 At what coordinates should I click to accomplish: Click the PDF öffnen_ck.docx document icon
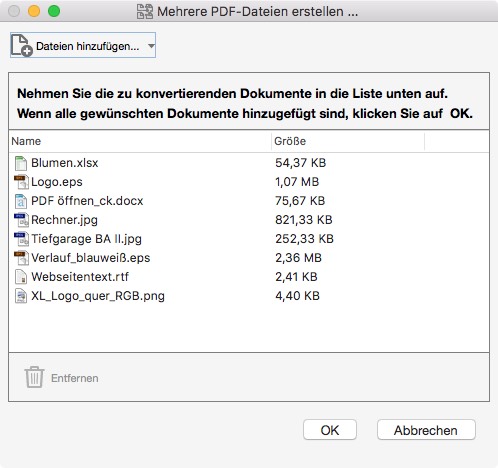point(21,201)
